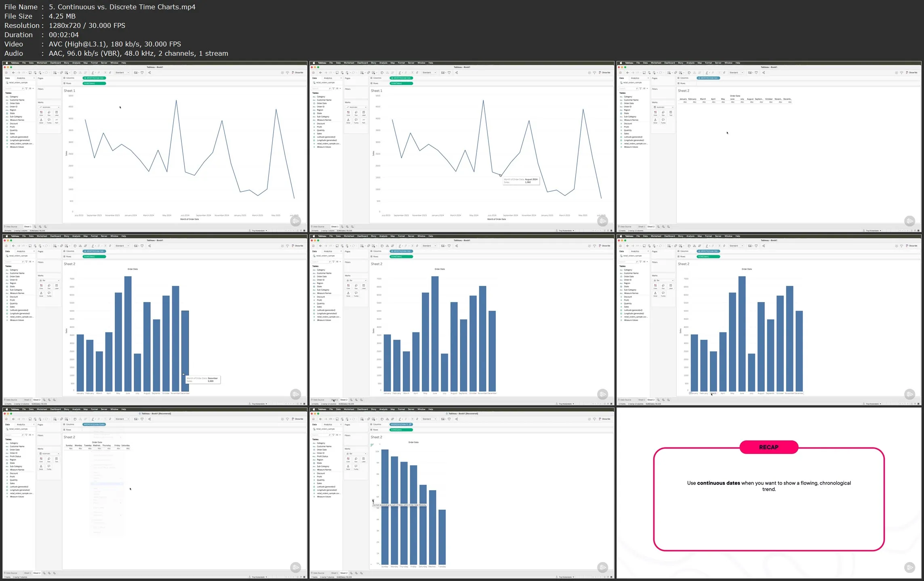The image size is (924, 581).
Task: Click Tooltip on Marks card in first Sheet 1 frame
Action: click(x=49, y=121)
